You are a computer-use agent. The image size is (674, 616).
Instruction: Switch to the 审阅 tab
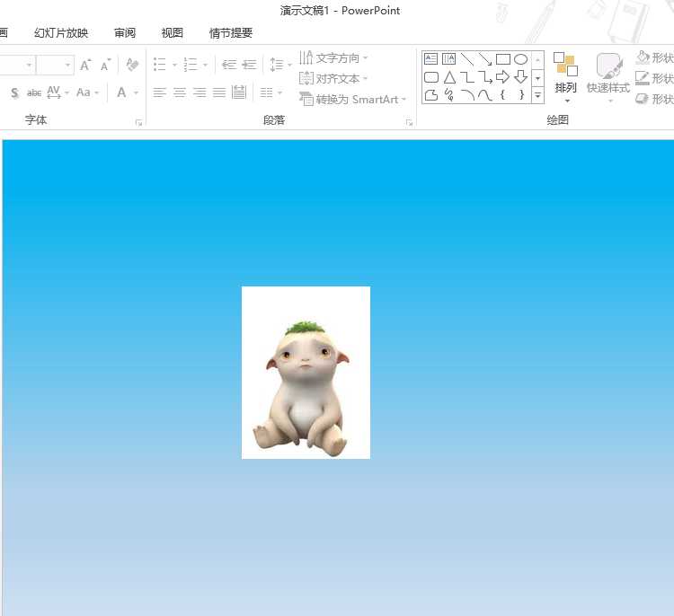click(125, 33)
